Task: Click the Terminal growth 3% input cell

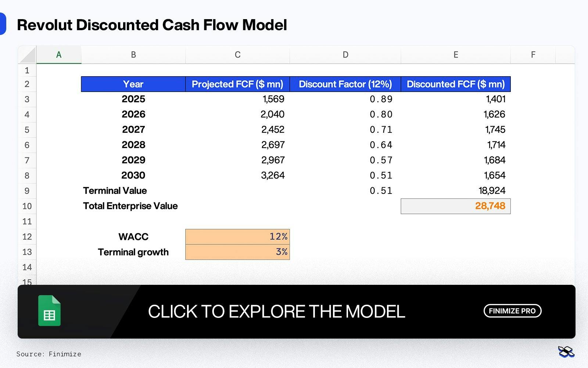Action: click(x=238, y=252)
